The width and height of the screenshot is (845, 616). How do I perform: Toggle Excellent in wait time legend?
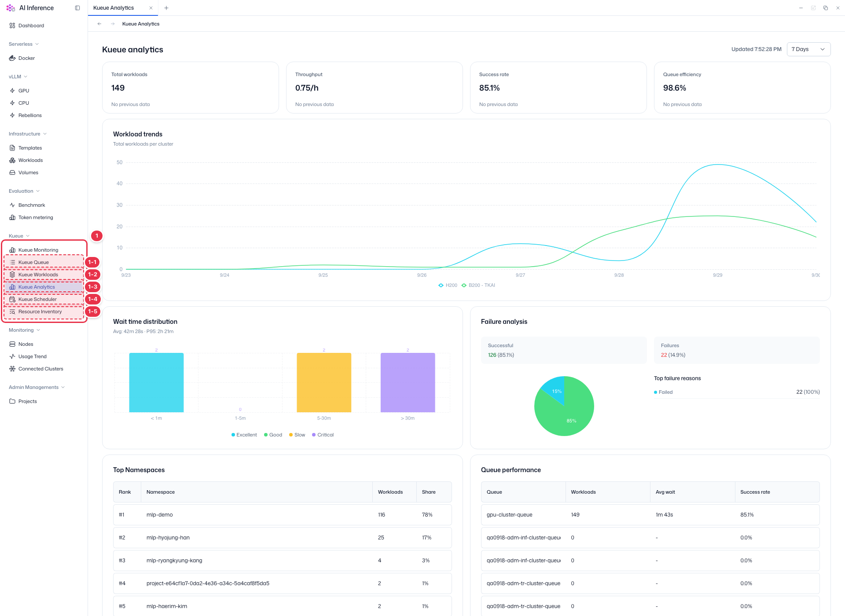(244, 435)
